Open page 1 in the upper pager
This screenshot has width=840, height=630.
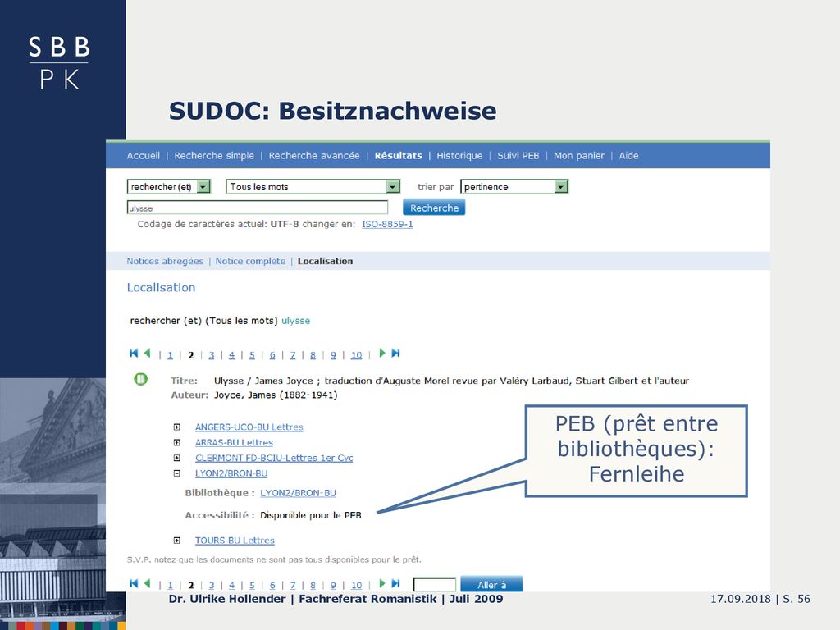pos(171,354)
